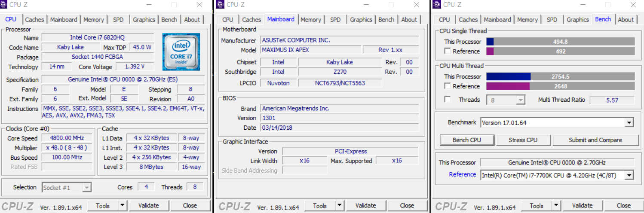Click Validate button in left CPU window
Viewport: 644px width, 213px height.
point(149,206)
